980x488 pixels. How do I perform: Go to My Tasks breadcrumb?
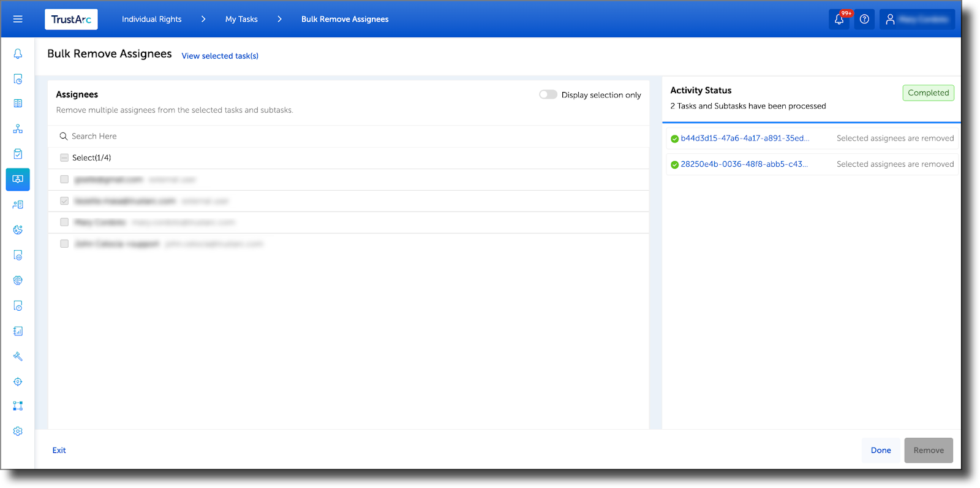(241, 19)
